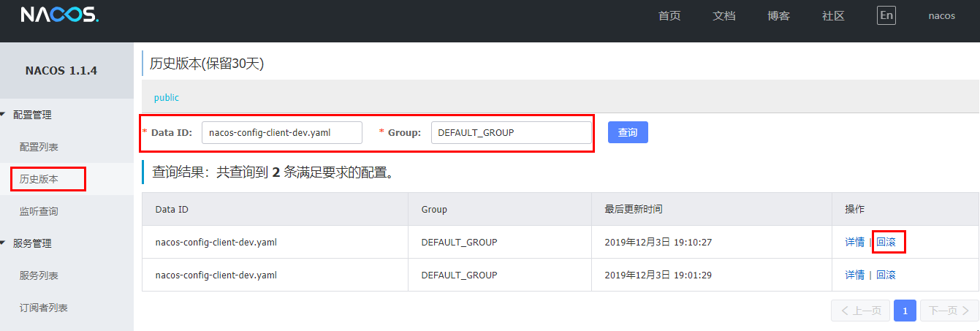Select Data ID cell in 19:01:29 row

pyautogui.click(x=275, y=275)
